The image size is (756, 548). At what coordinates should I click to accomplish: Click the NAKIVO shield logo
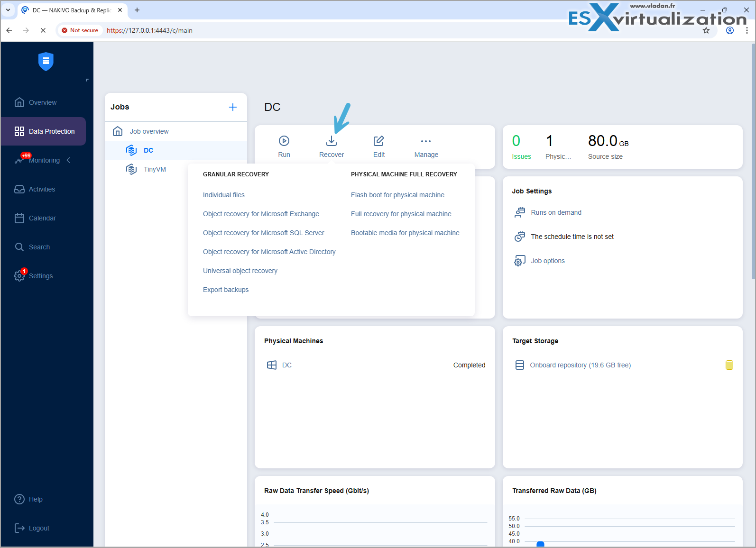(46, 61)
